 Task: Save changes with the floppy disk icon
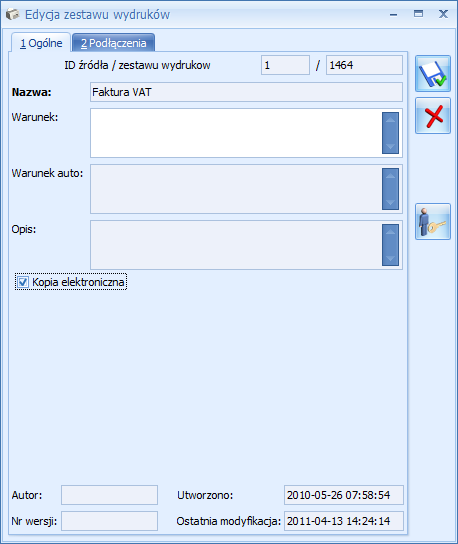click(433, 74)
